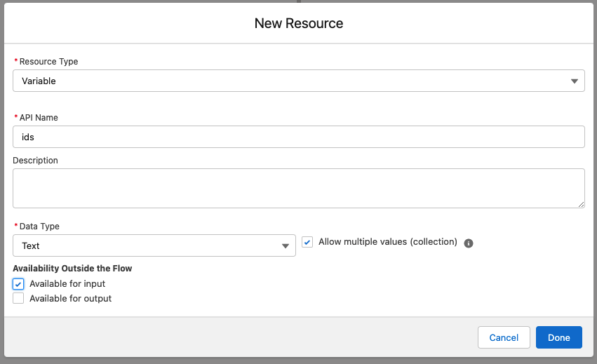
Task: Click inside the Description text area
Action: pyautogui.click(x=298, y=188)
